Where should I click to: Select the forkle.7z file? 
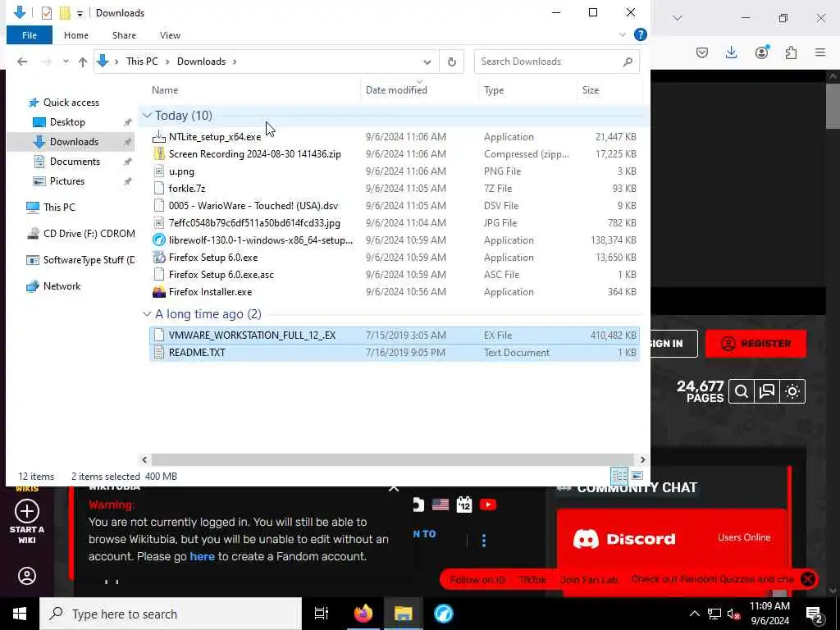click(187, 189)
